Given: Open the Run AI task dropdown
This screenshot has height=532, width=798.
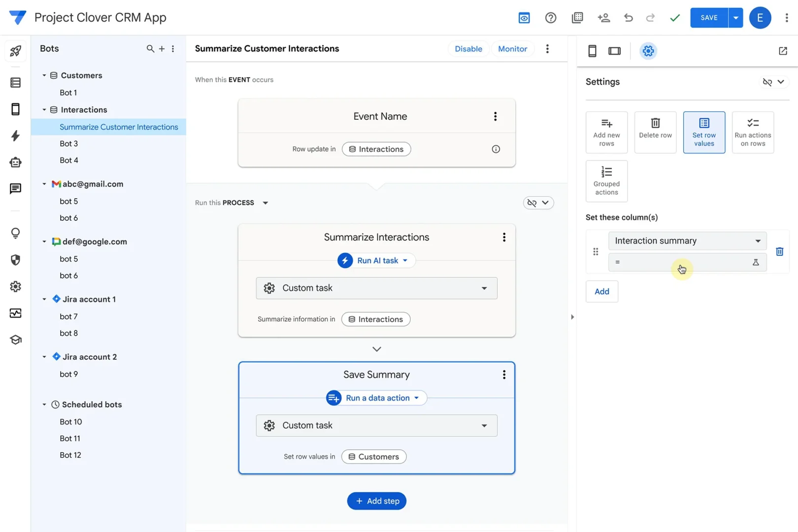Looking at the screenshot, I should (x=376, y=261).
